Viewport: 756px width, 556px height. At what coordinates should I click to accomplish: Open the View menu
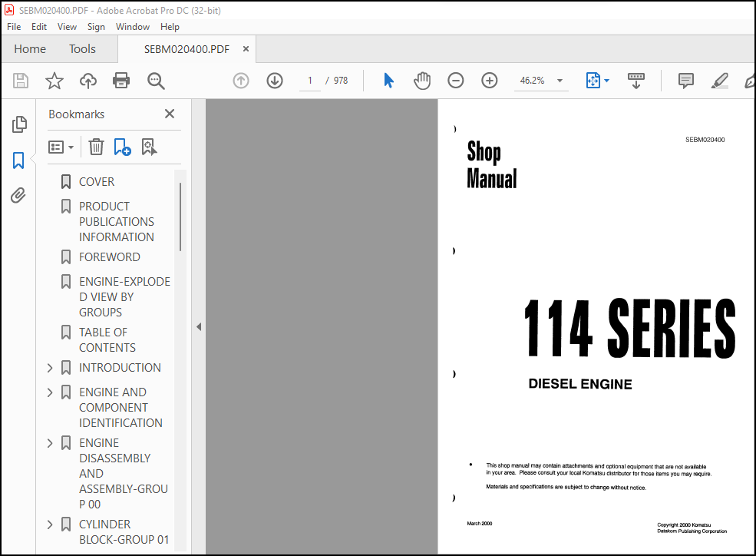click(67, 27)
